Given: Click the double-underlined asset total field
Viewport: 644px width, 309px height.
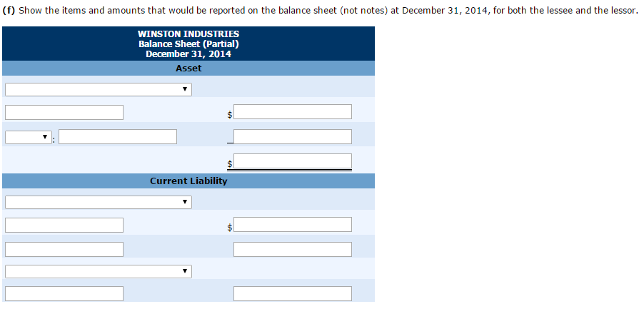Looking at the screenshot, I should [x=293, y=161].
